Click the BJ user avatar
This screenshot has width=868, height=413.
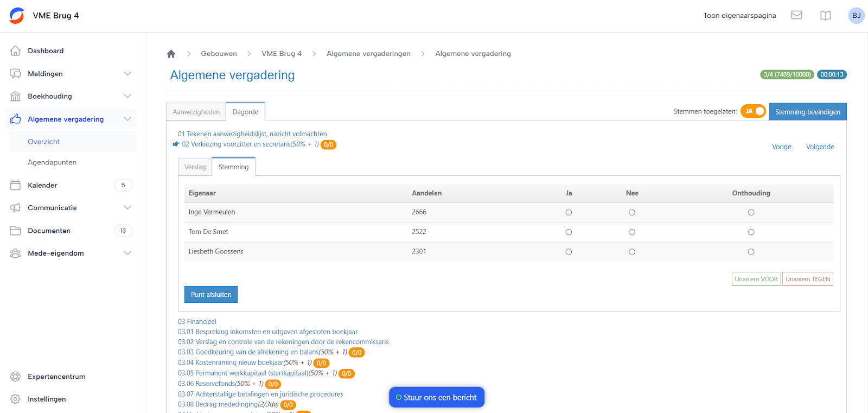pyautogui.click(x=856, y=16)
